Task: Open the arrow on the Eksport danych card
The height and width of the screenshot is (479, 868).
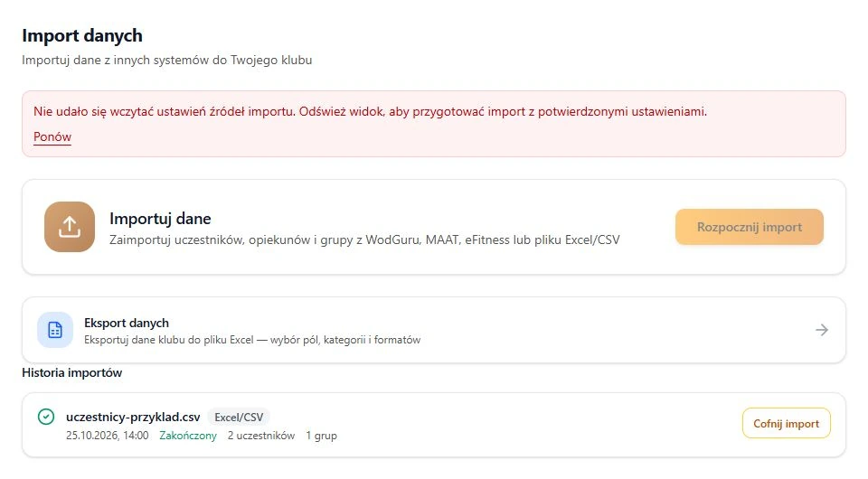Action: [822, 330]
